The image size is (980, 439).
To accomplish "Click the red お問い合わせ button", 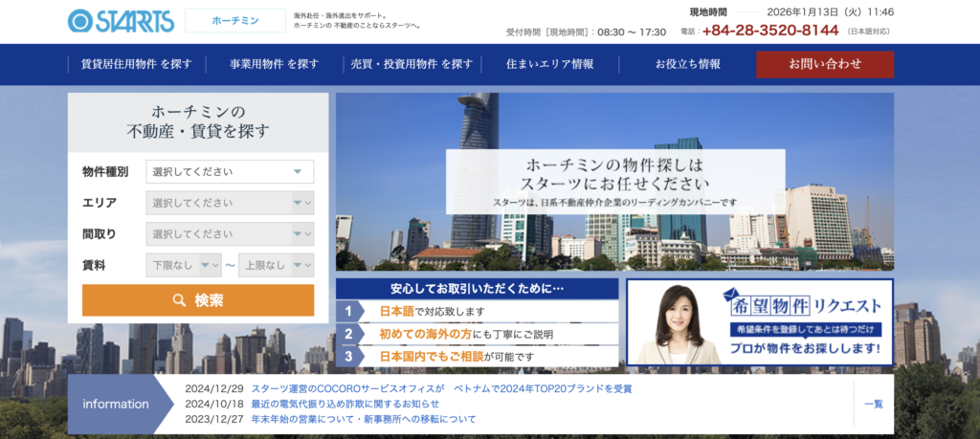I will (825, 64).
